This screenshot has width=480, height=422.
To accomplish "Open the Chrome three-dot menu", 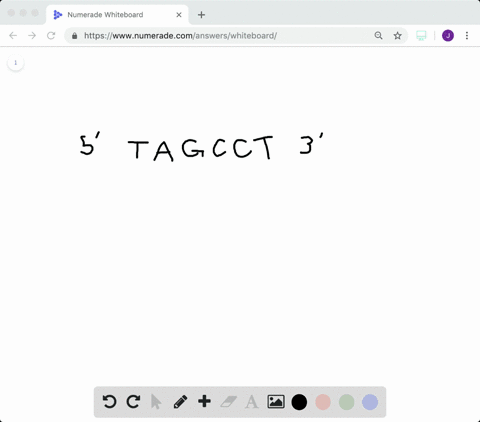I will [467, 35].
